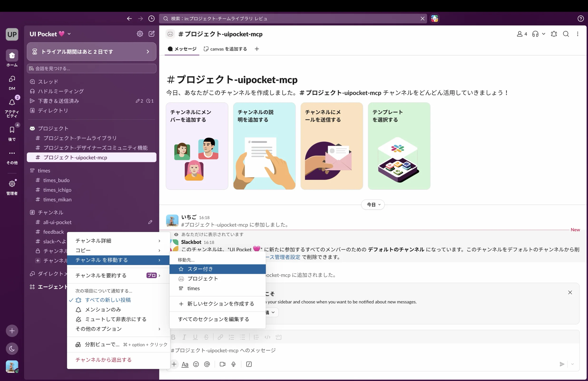Open user profile avatar at bottom left
Image resolution: width=588 pixels, height=381 pixels.
click(12, 366)
